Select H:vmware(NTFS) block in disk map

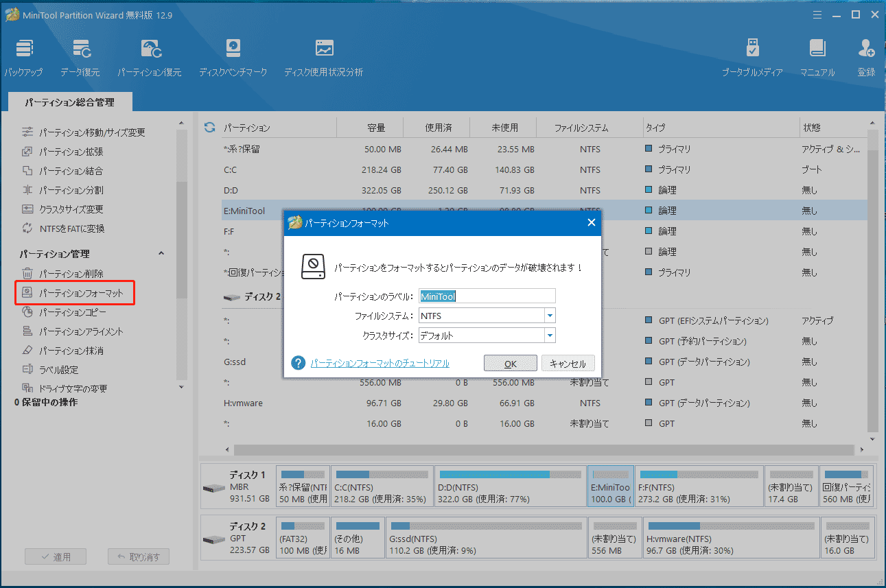coord(731,538)
